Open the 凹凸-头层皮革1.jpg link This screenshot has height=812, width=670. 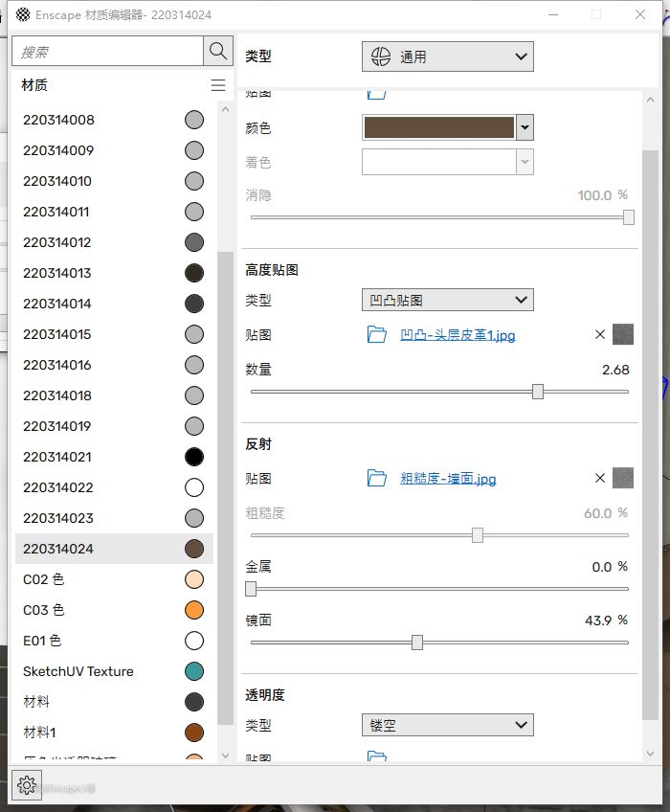point(458,335)
